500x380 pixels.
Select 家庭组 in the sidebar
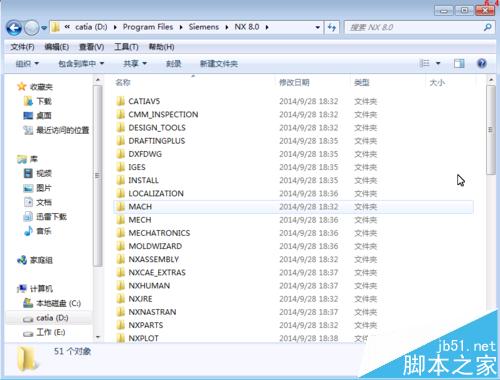tap(35, 260)
